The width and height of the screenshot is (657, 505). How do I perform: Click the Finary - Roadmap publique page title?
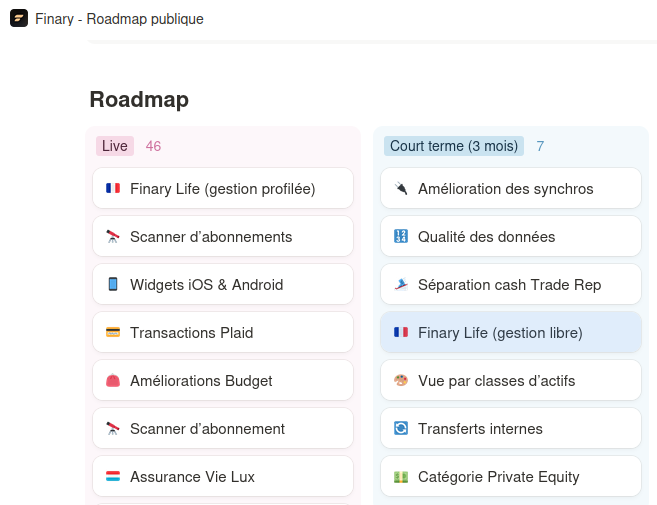[x=119, y=19]
